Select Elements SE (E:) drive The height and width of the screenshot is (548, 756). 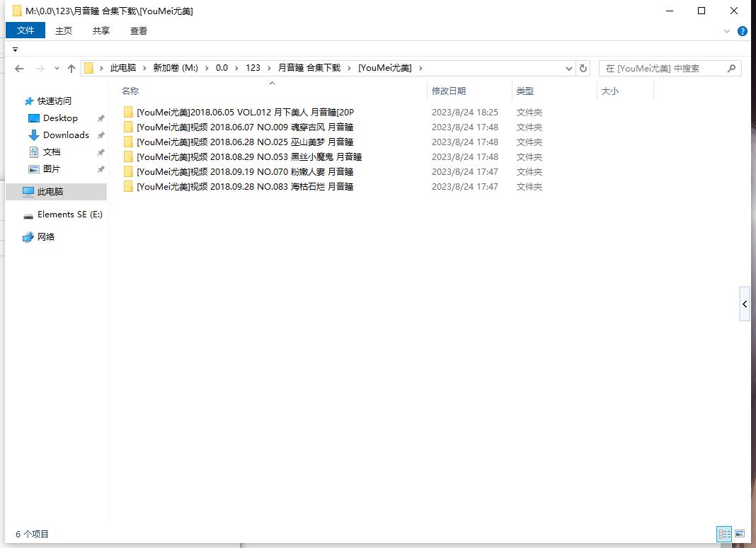69,215
